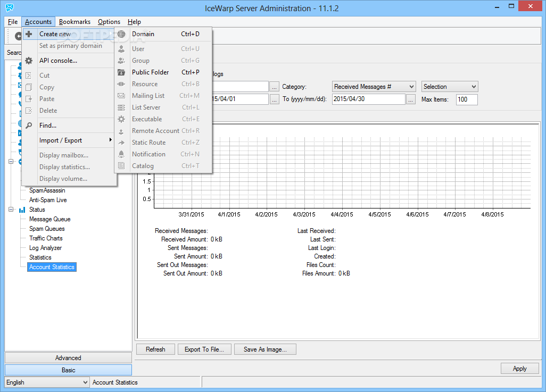This screenshot has height=392, width=546.
Task: Open the Bookmarks menu
Action: (75, 22)
